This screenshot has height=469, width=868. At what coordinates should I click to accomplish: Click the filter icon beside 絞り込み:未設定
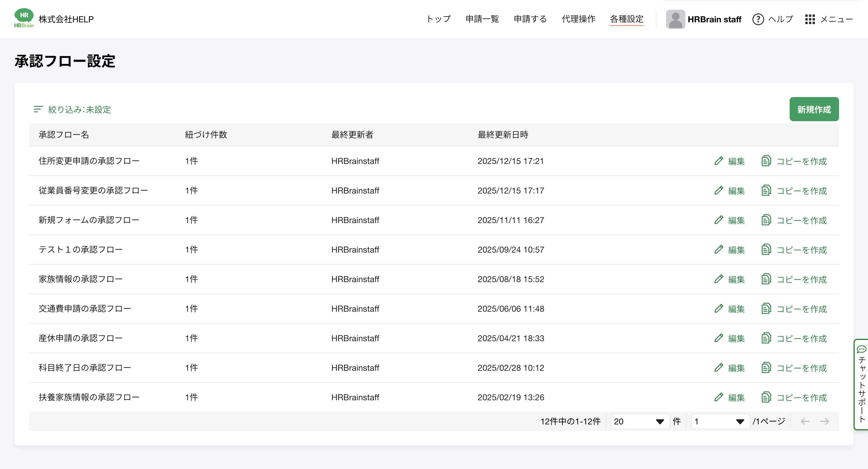point(38,109)
